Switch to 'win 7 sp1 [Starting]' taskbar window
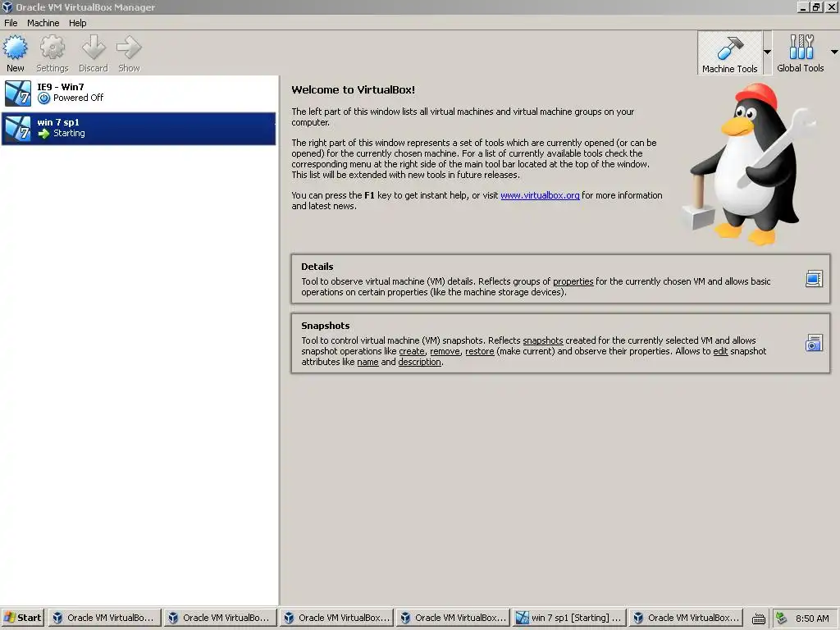840x630 pixels. tap(568, 618)
